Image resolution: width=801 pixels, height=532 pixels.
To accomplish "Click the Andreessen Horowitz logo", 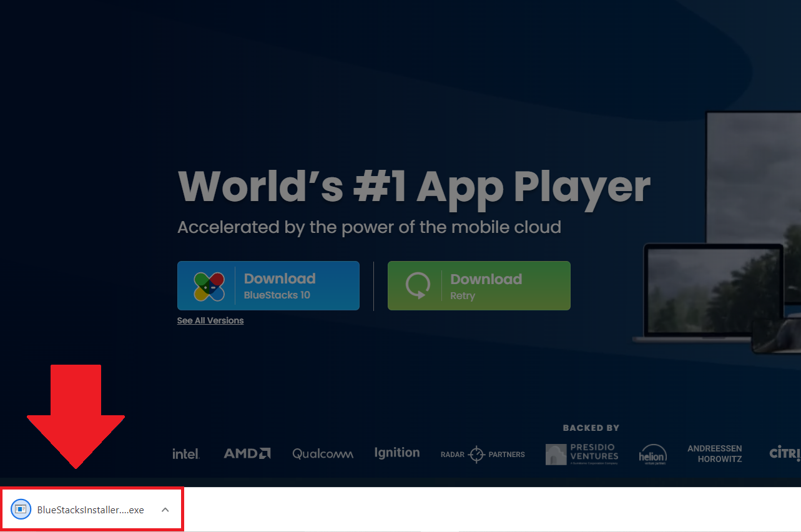I will 714,453.
